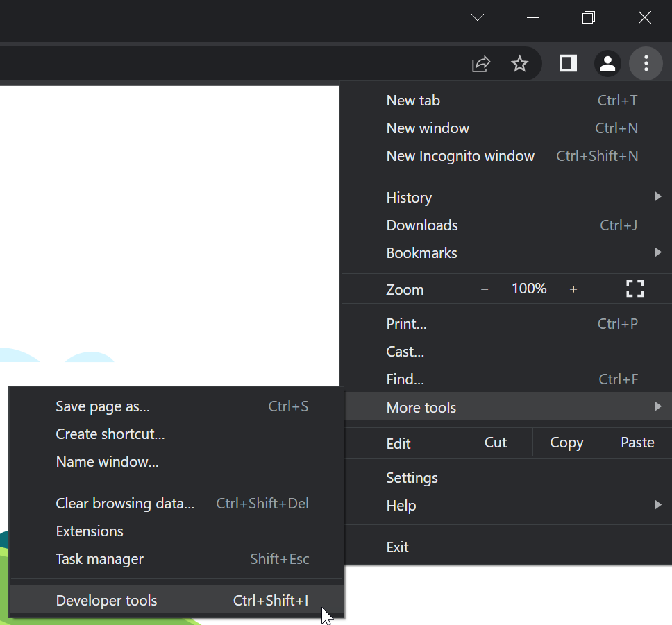Select New window

[507, 128]
